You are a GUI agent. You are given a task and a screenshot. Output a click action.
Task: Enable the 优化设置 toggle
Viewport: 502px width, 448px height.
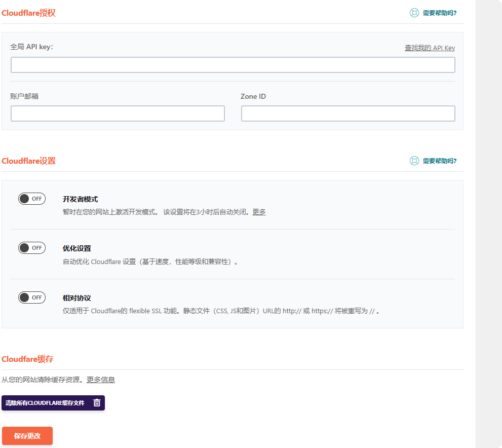coord(32,248)
